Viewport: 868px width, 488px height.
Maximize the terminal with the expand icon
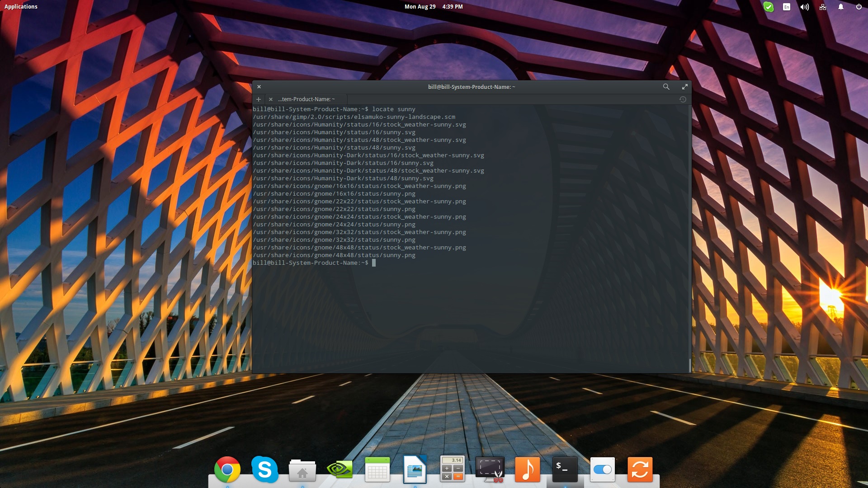[x=684, y=87]
